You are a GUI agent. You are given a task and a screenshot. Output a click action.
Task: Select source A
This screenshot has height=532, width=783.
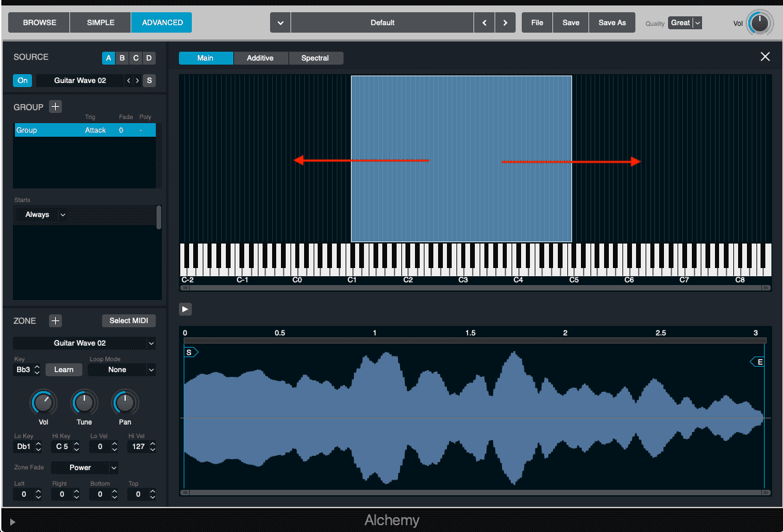pyautogui.click(x=108, y=58)
